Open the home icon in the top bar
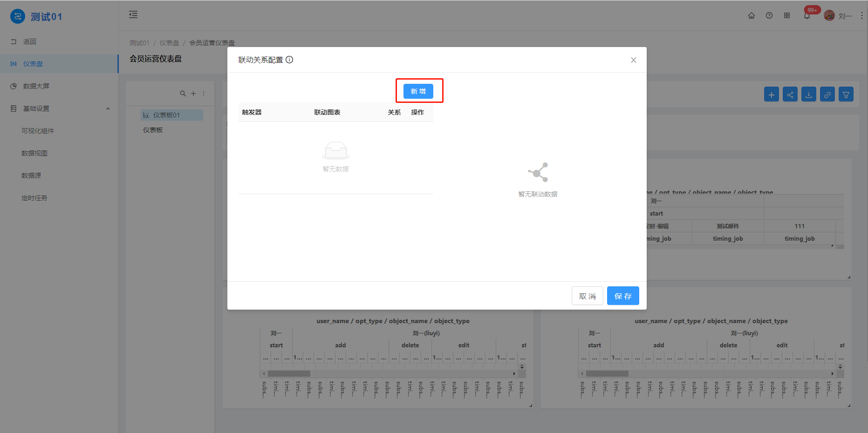Image resolution: width=868 pixels, height=433 pixels. pos(752,15)
